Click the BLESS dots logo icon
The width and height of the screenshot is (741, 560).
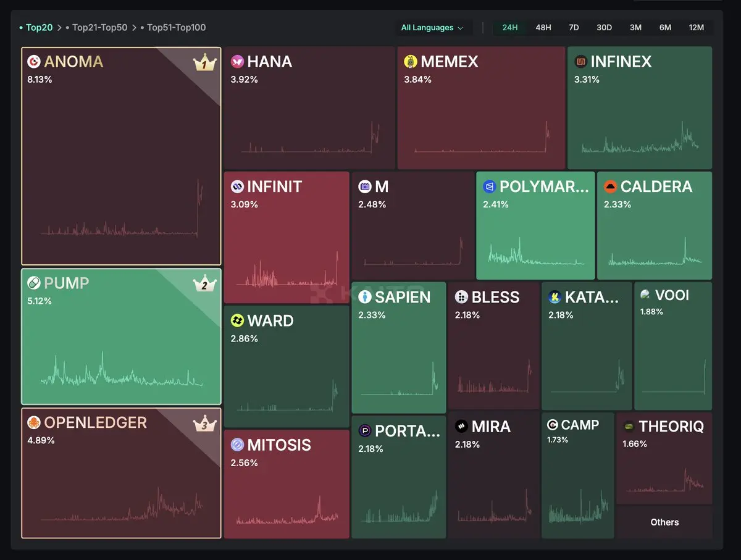coord(461,297)
